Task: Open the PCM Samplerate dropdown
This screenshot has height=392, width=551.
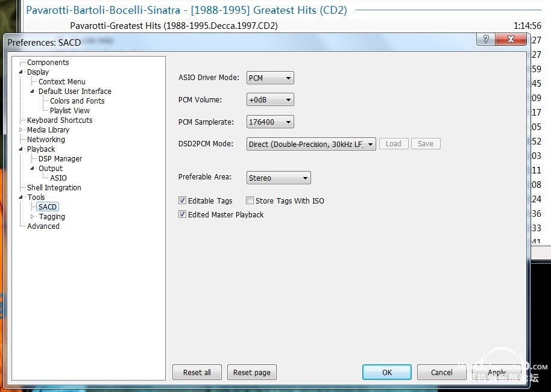Action: pyautogui.click(x=270, y=122)
